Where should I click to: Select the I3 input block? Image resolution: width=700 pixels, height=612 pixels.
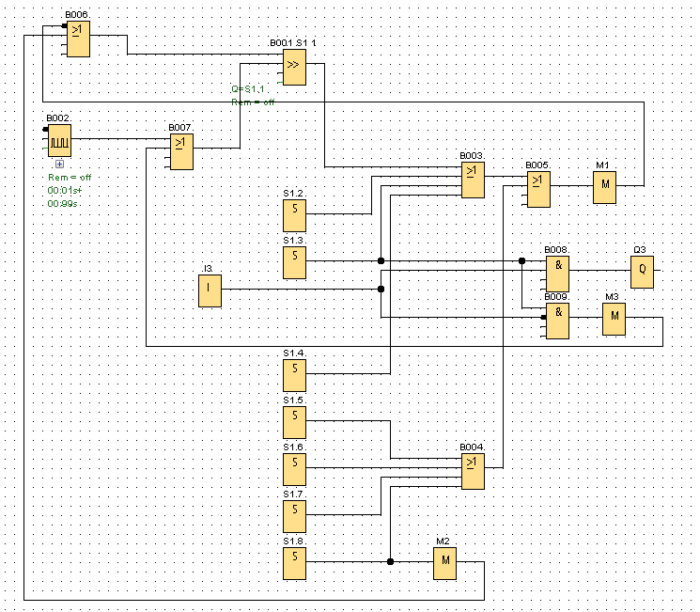[210, 292]
